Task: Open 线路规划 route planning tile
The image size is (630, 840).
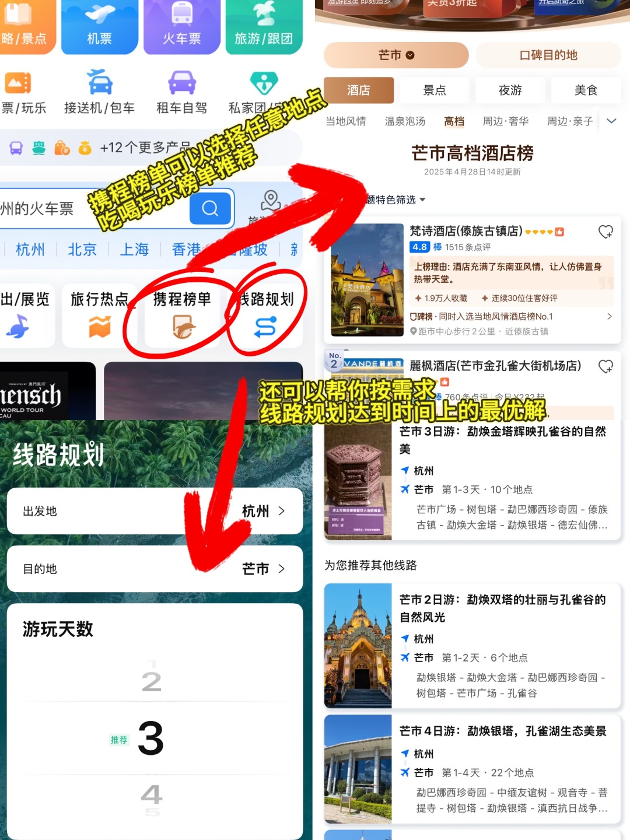Action: coord(265,315)
